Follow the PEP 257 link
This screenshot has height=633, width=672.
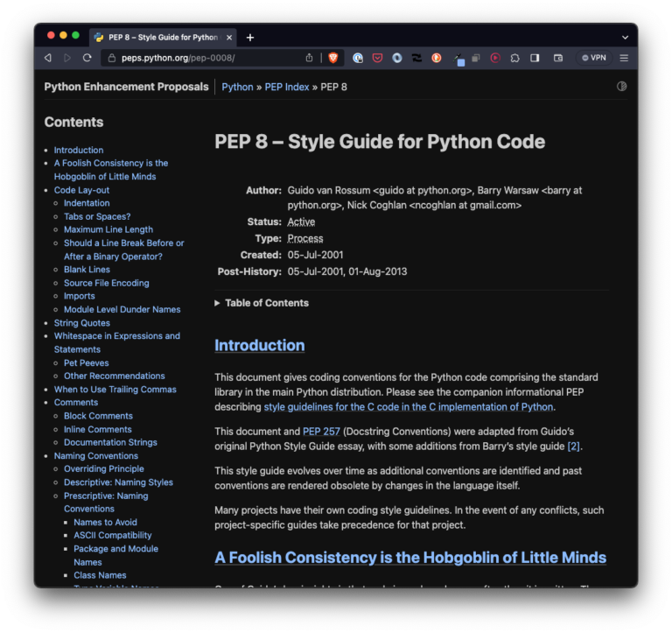click(321, 432)
